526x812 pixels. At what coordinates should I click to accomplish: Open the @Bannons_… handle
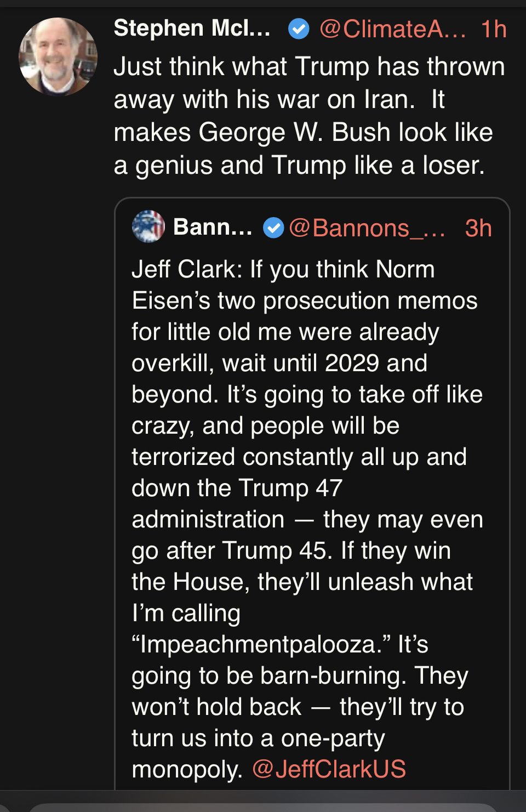(x=367, y=228)
